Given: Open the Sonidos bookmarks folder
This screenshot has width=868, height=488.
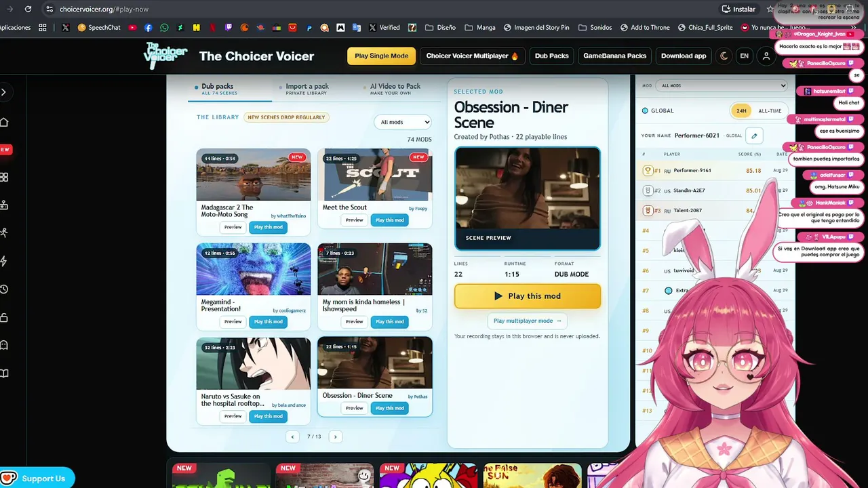Looking at the screenshot, I should pos(595,28).
